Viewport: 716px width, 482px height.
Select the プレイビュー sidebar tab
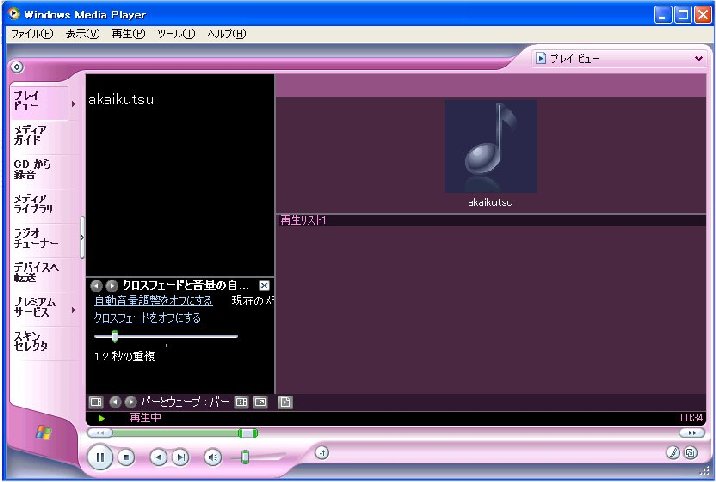coord(39,100)
